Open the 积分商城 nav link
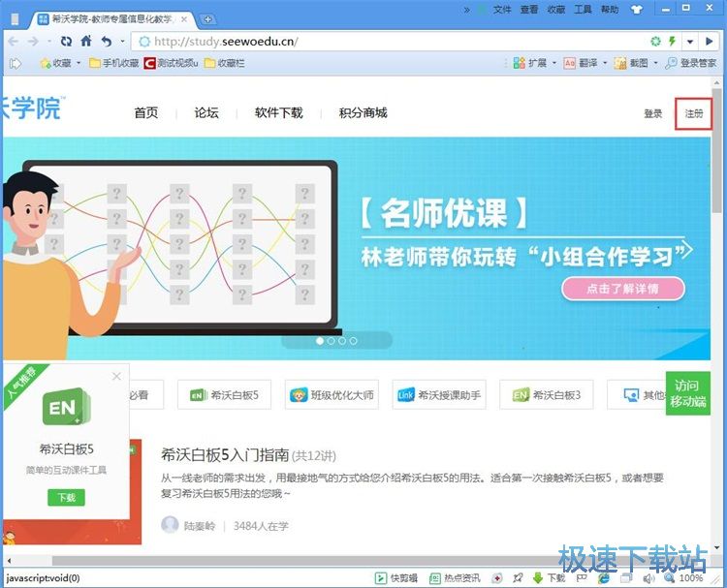727x588 pixels. pyautogui.click(x=363, y=112)
